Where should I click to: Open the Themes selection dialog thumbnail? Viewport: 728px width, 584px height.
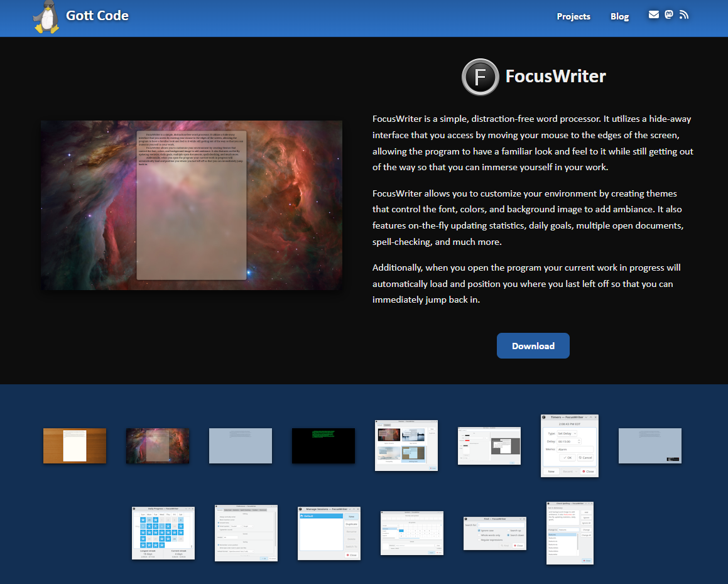406,446
